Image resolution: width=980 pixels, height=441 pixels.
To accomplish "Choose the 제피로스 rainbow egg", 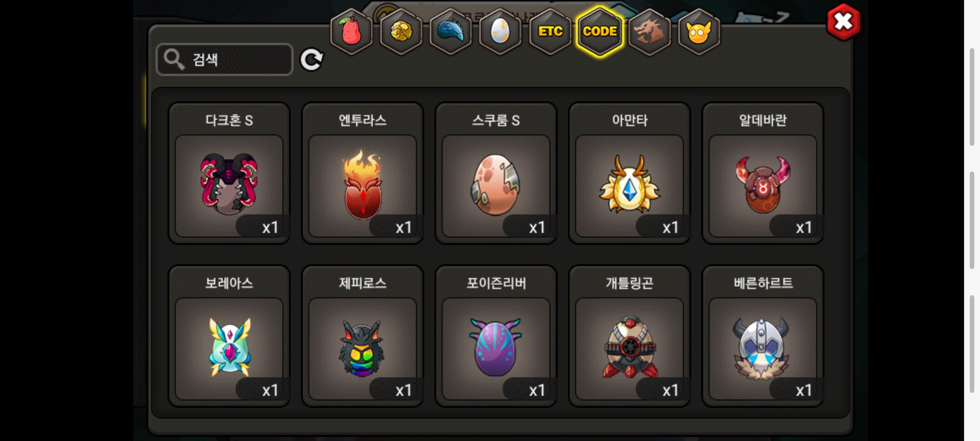I will click(x=363, y=336).
